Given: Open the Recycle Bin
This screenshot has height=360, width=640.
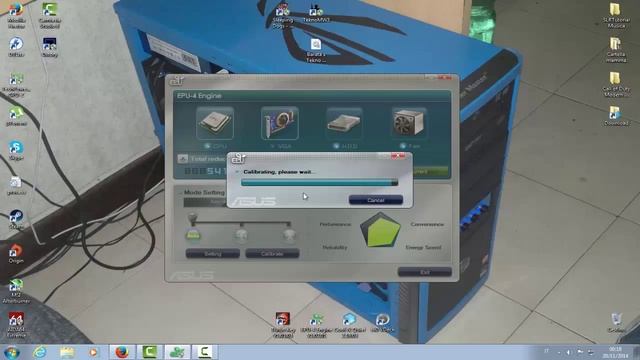Looking at the screenshot, I should (x=616, y=323).
